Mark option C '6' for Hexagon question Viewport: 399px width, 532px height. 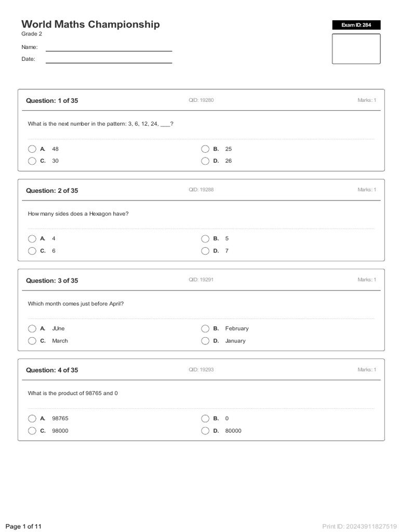(32, 251)
